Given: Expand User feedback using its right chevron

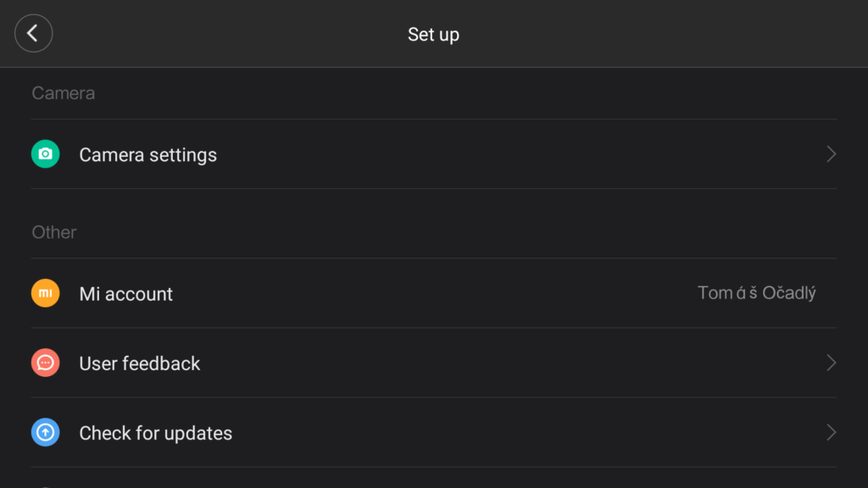Looking at the screenshot, I should coord(831,363).
